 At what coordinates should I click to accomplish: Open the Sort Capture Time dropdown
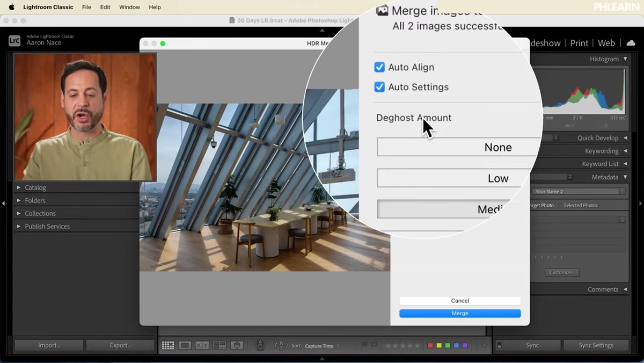321,346
